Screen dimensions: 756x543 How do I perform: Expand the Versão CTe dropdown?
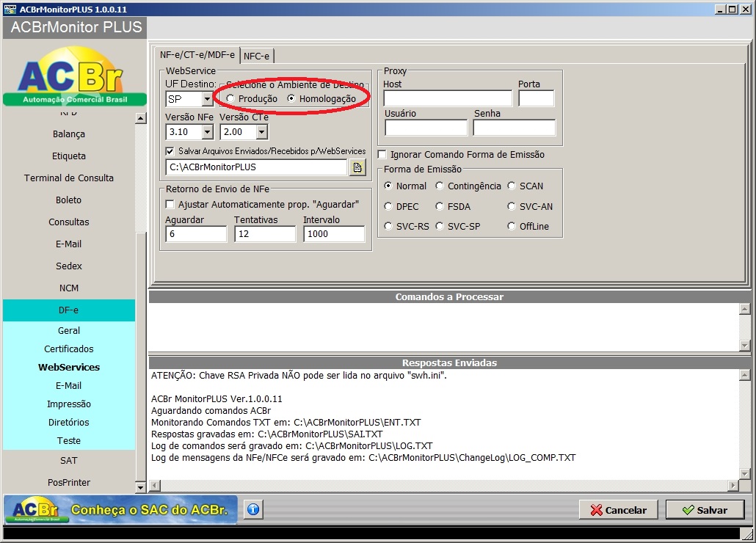(x=261, y=132)
